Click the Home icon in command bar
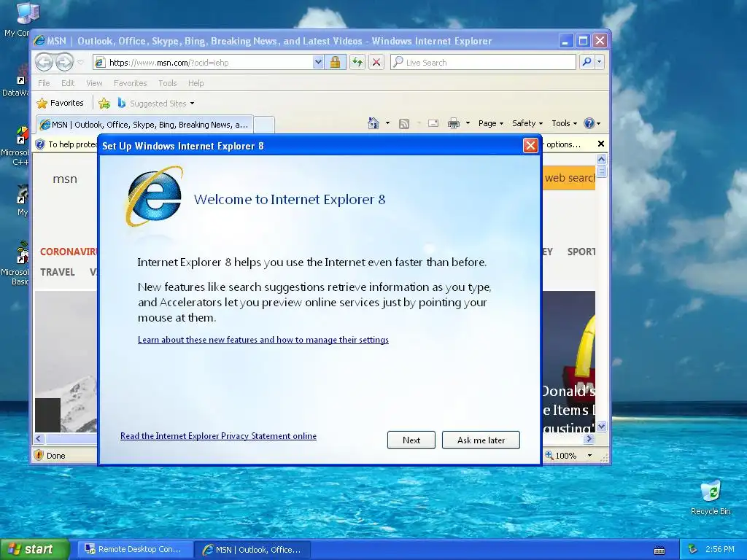The image size is (747, 560). pyautogui.click(x=373, y=123)
